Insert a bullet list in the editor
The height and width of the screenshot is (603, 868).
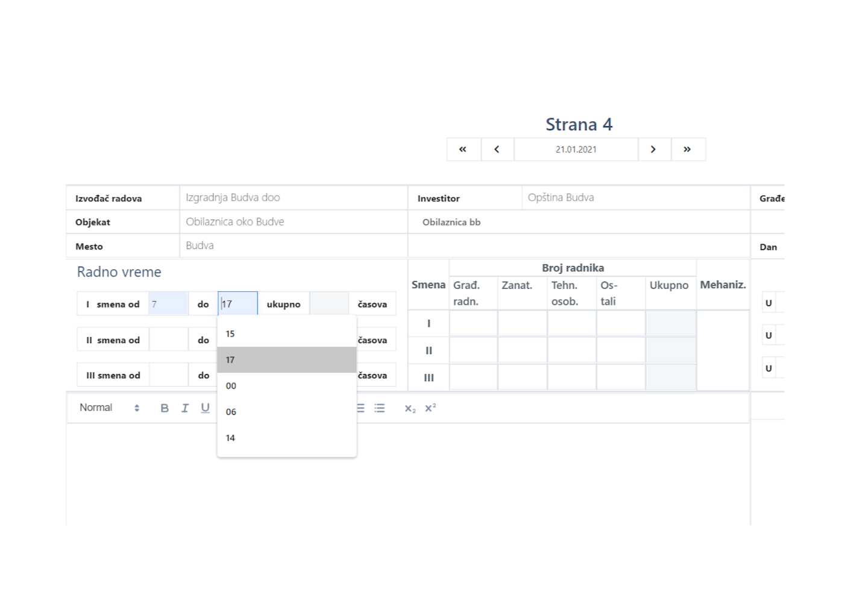(379, 408)
